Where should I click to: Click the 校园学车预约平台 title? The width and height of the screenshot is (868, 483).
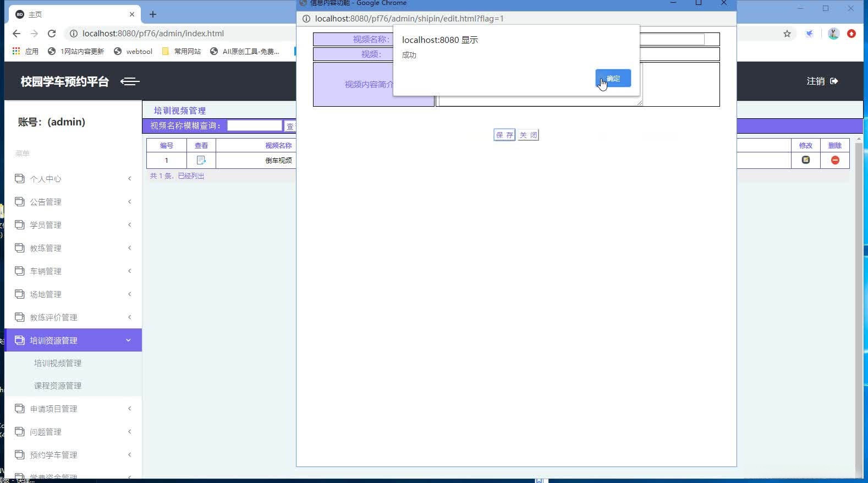tap(65, 81)
